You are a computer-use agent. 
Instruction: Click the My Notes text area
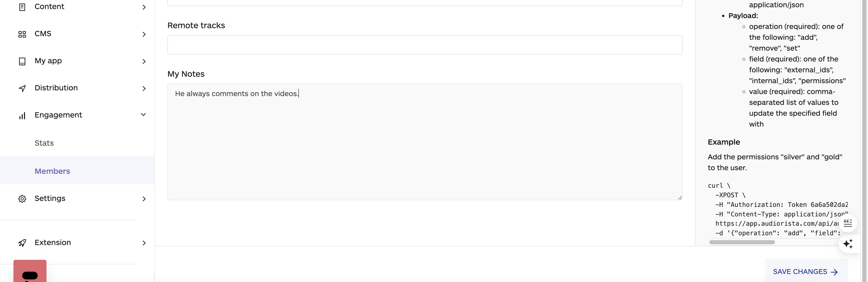424,142
